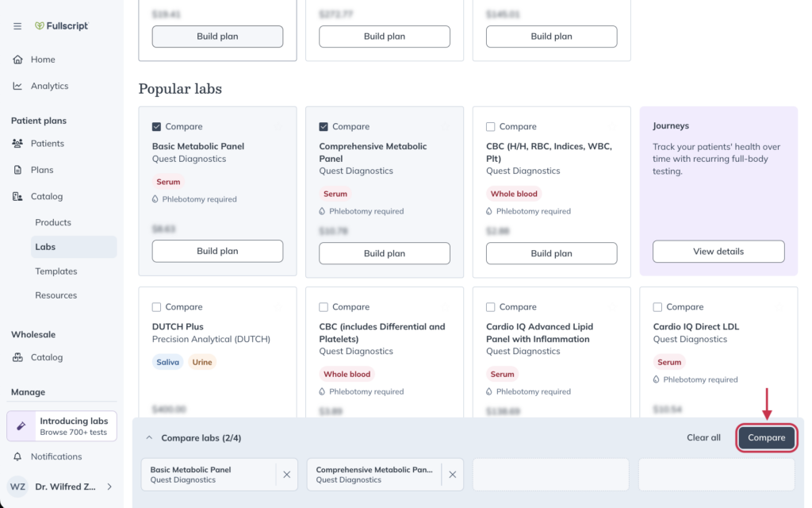
Task: Enable Compare for DUTCH Plus
Action: (x=158, y=306)
